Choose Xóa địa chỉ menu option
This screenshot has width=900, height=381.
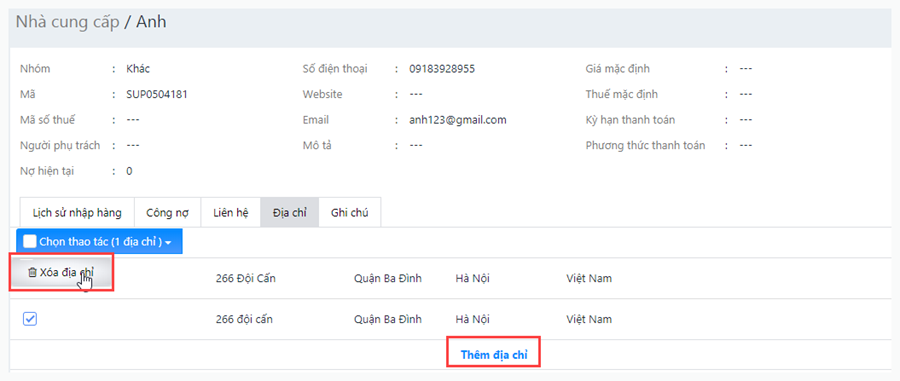pyautogui.click(x=61, y=273)
